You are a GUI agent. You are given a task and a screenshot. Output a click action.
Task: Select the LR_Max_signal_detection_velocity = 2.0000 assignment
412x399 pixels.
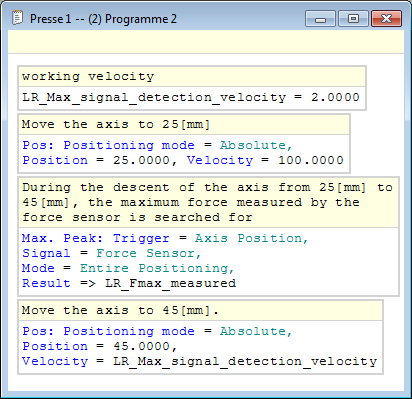(x=191, y=97)
